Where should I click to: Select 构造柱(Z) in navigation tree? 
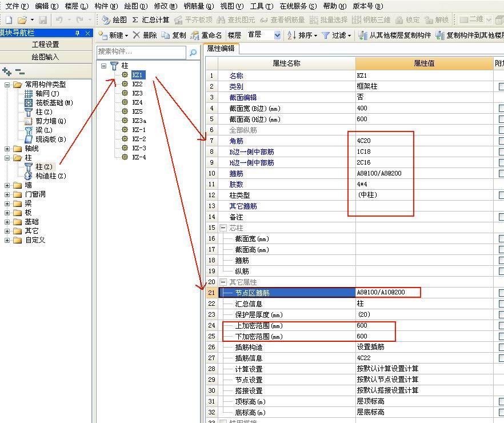pyautogui.click(x=45, y=176)
